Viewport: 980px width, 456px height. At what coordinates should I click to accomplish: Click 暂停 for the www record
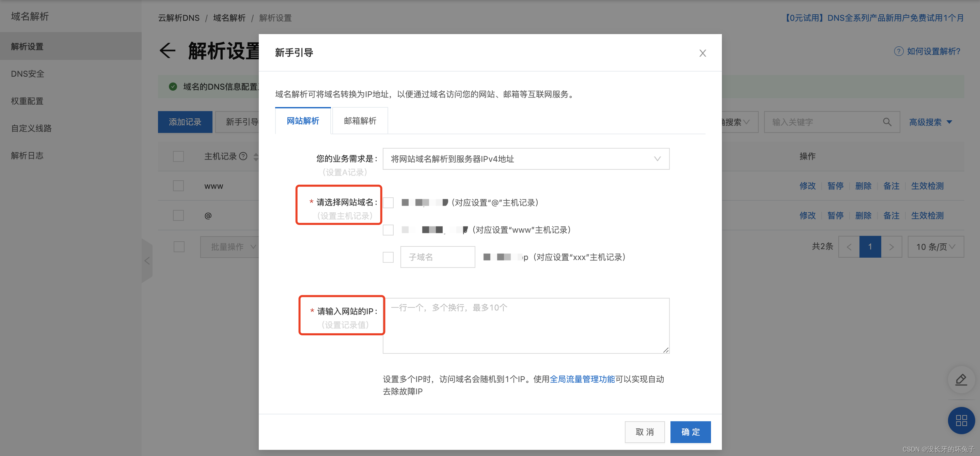835,186
